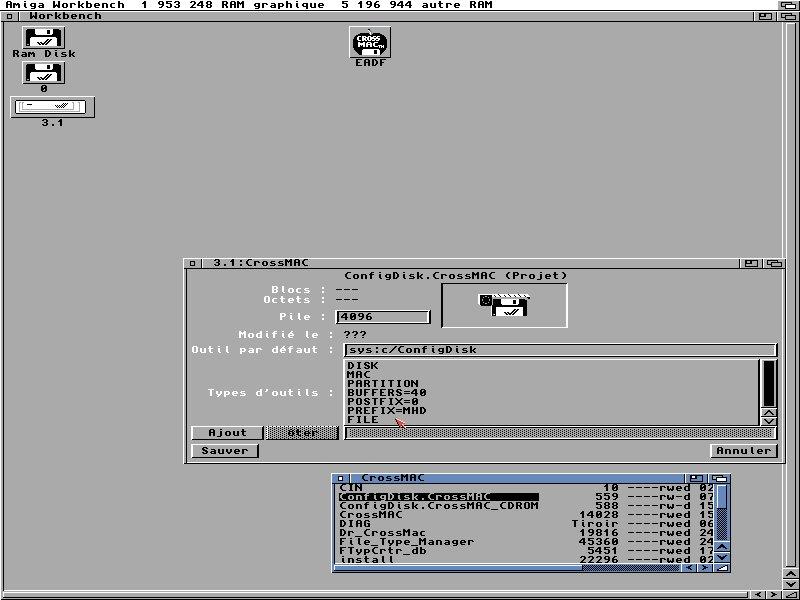Close the 3.1:CrossMAC information window
The height and width of the screenshot is (600, 800).
pos(192,263)
